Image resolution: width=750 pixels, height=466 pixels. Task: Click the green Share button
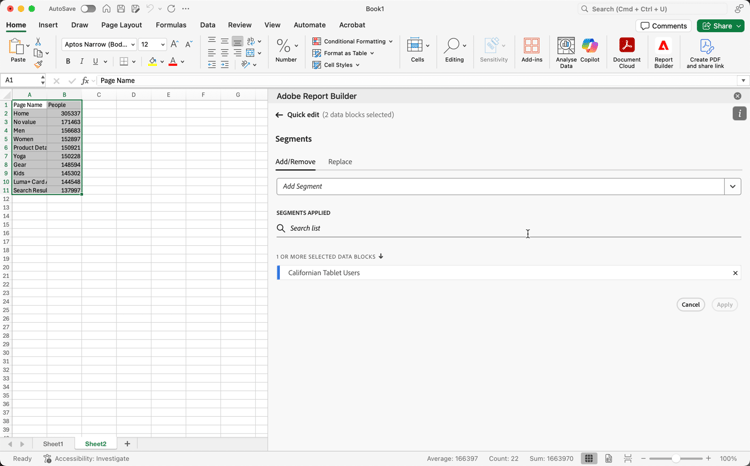pyautogui.click(x=720, y=26)
